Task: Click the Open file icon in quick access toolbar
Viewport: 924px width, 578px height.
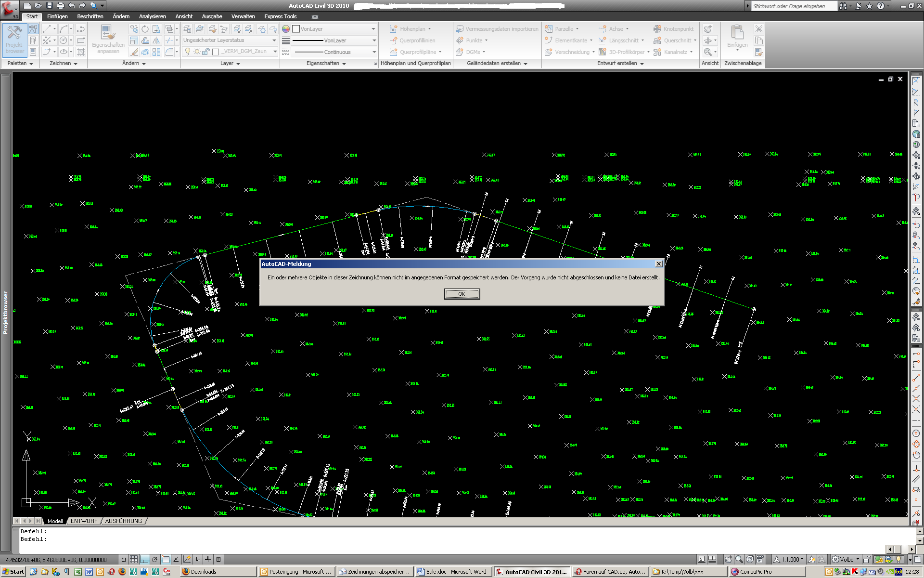Action: pyautogui.click(x=38, y=5)
